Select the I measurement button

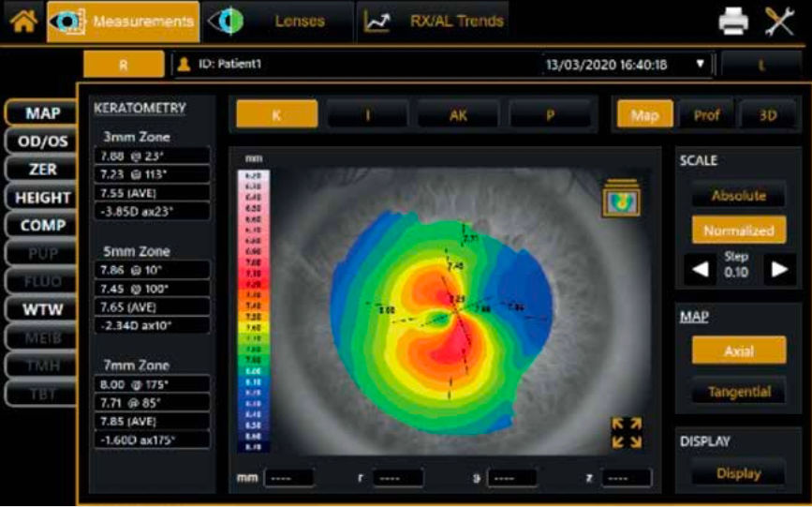click(x=368, y=114)
